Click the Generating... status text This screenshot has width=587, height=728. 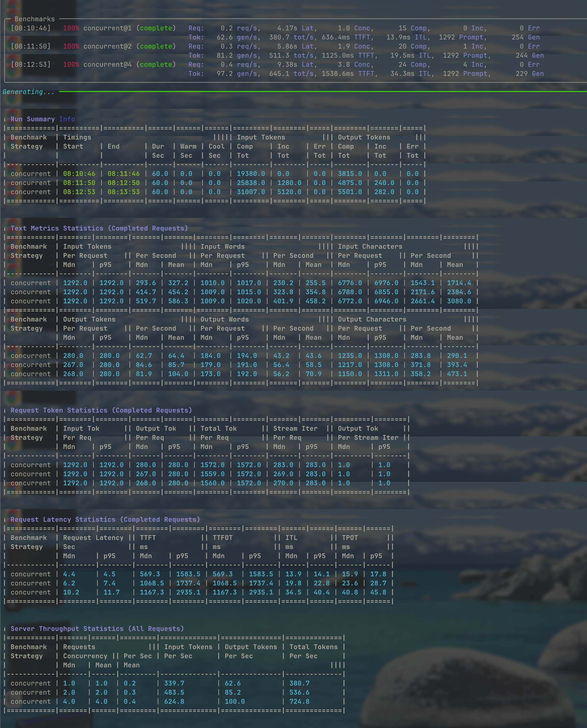(x=28, y=92)
